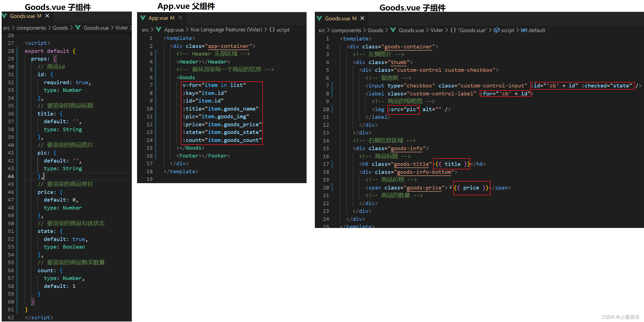644x322 pixels.
Task: Click ':src="pic"' img attribute
Action: [x=403, y=109]
